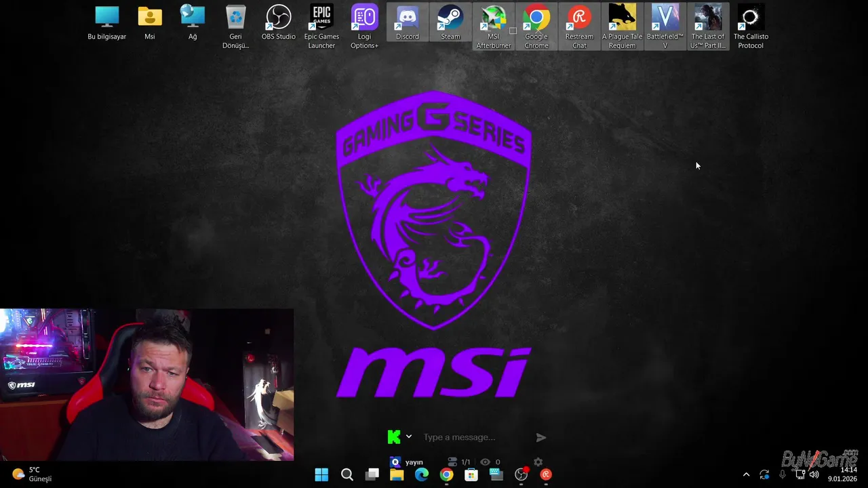
Task: Send the chat message with arrow button
Action: [540, 437]
